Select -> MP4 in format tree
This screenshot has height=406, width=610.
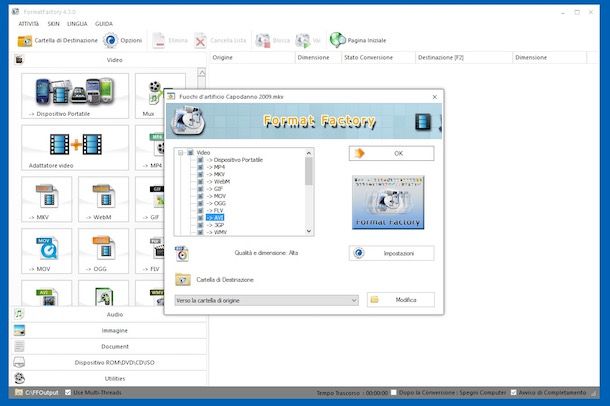(x=216, y=167)
